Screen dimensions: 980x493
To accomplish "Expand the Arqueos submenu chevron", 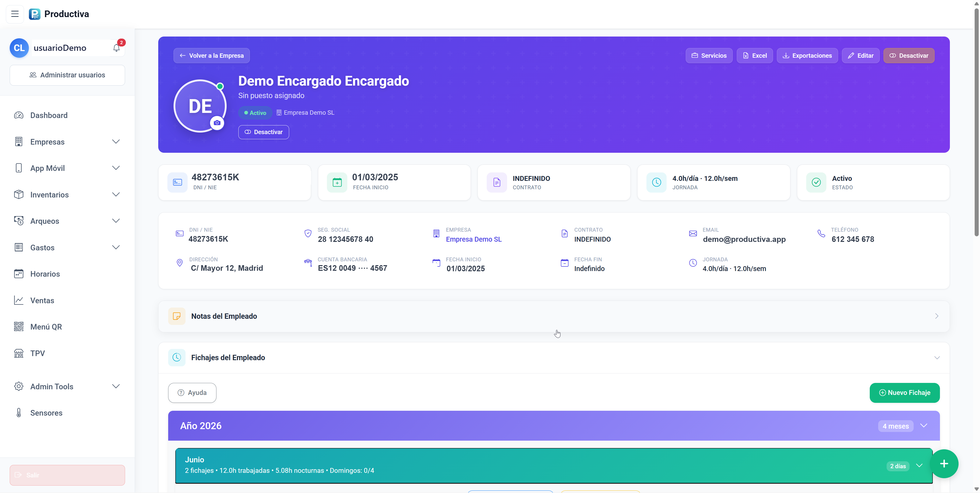I will click(x=116, y=221).
